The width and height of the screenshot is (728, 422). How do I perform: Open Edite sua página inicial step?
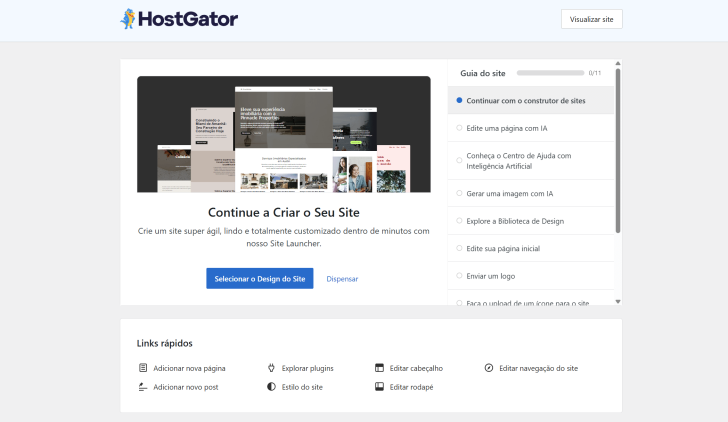coord(531,248)
